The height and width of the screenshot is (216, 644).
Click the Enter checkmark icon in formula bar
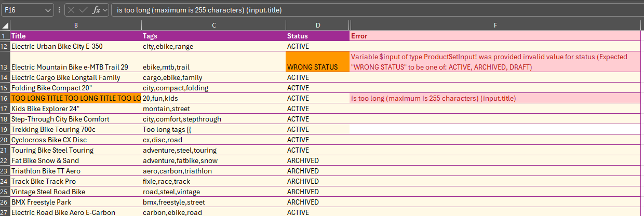click(84, 10)
